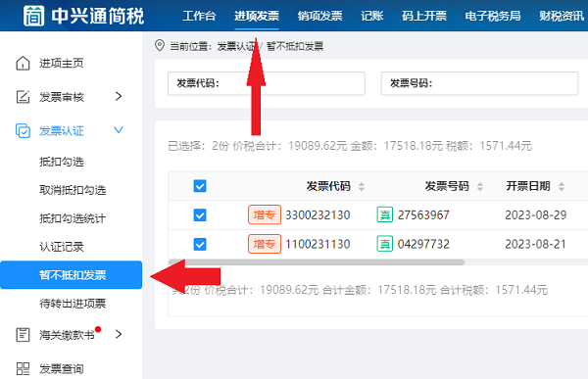Image resolution: width=588 pixels, height=379 pixels.
Task: Uncheck the row for invoice 1100231130
Action: [200, 245]
